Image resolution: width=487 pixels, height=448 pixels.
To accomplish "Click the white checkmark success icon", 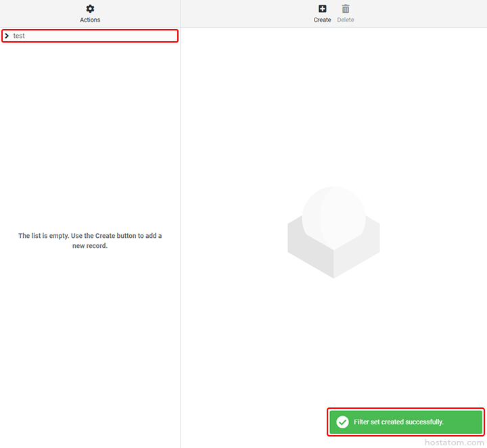I will click(x=343, y=422).
